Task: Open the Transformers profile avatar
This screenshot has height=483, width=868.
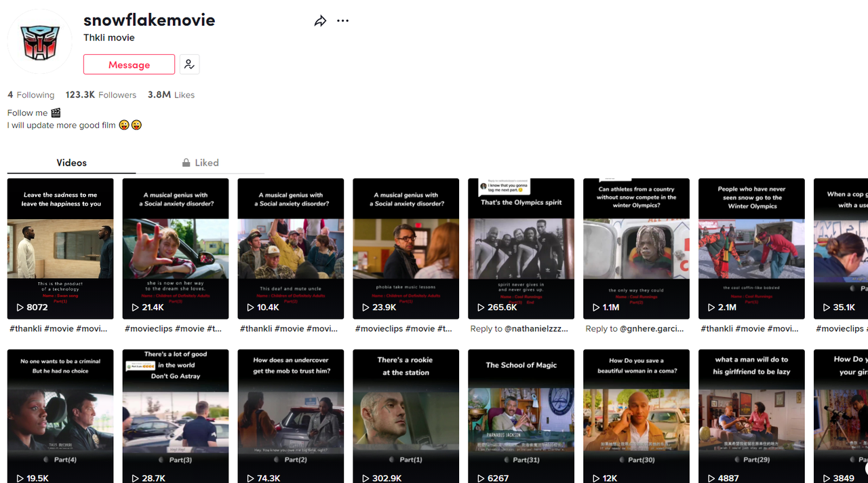Action: 40,41
